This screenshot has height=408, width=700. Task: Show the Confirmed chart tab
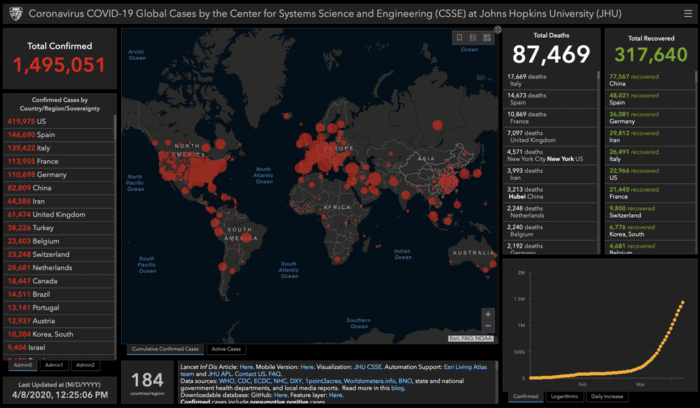pos(525,396)
